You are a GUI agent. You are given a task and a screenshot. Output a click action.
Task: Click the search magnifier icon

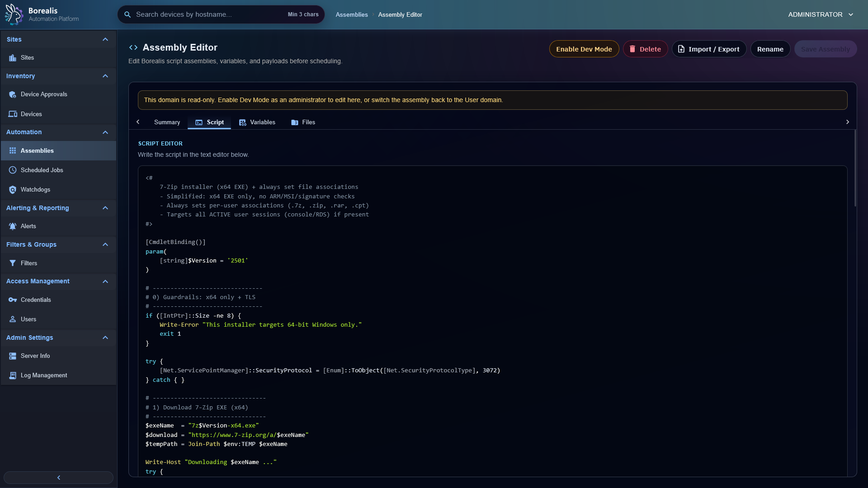pyautogui.click(x=127, y=14)
